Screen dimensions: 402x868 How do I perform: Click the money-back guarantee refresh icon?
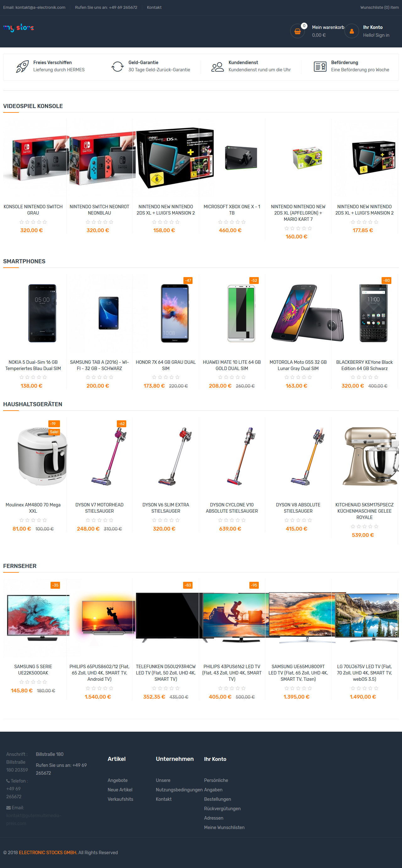tap(117, 66)
